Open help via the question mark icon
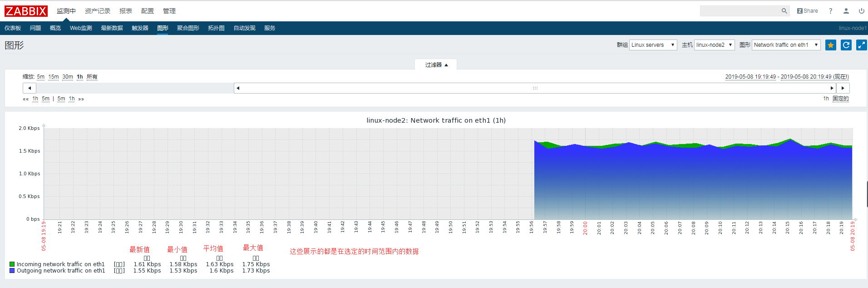This screenshot has height=288, width=868. (x=830, y=11)
